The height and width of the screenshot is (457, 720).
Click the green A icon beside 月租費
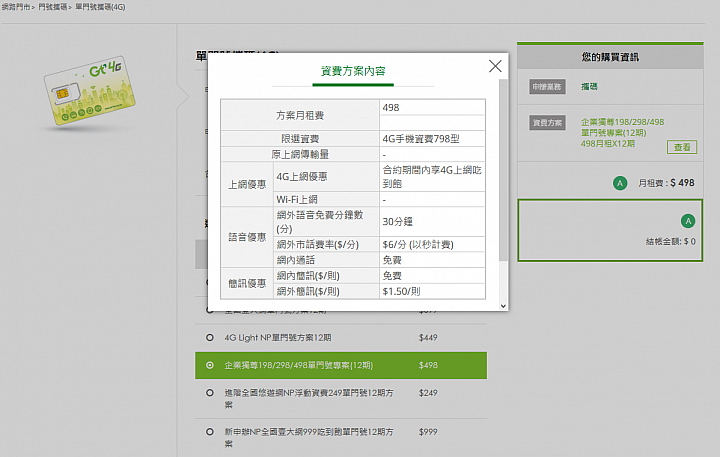pos(620,183)
